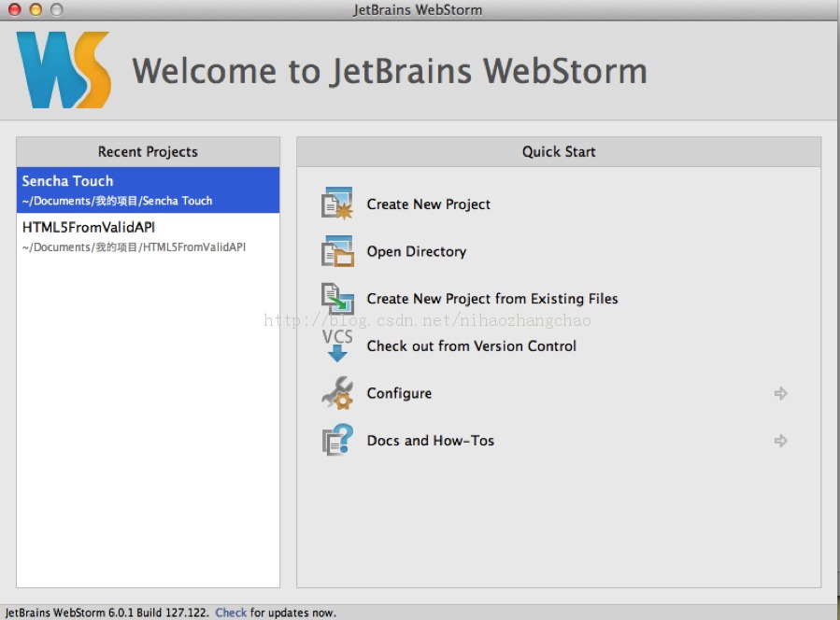Image resolution: width=840 pixels, height=620 pixels.
Task: Click the Open Directory folder icon
Action: coord(337,251)
